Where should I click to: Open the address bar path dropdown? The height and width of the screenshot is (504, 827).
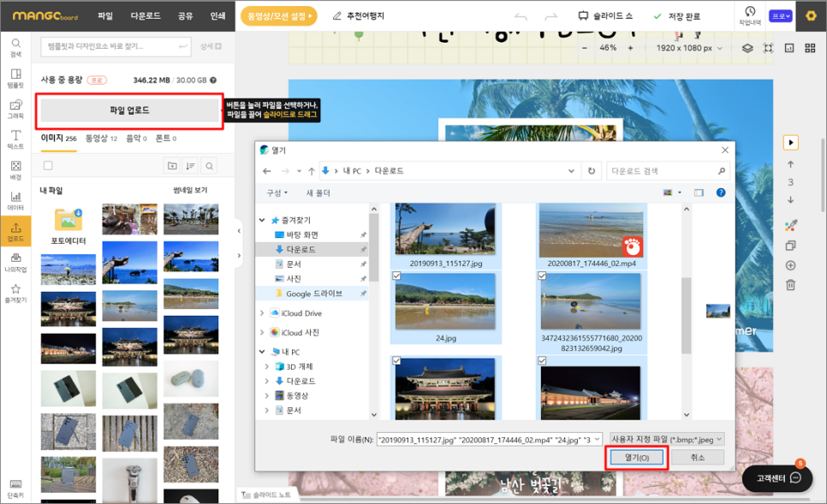point(571,171)
